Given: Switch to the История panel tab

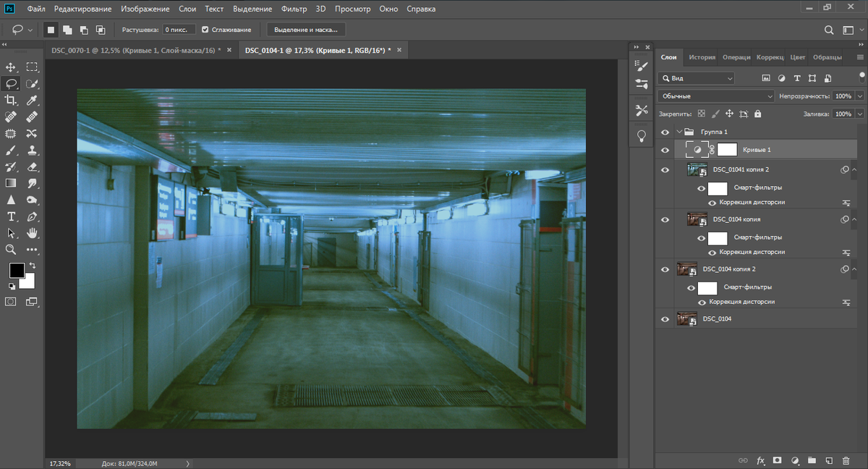Looking at the screenshot, I should pos(702,57).
